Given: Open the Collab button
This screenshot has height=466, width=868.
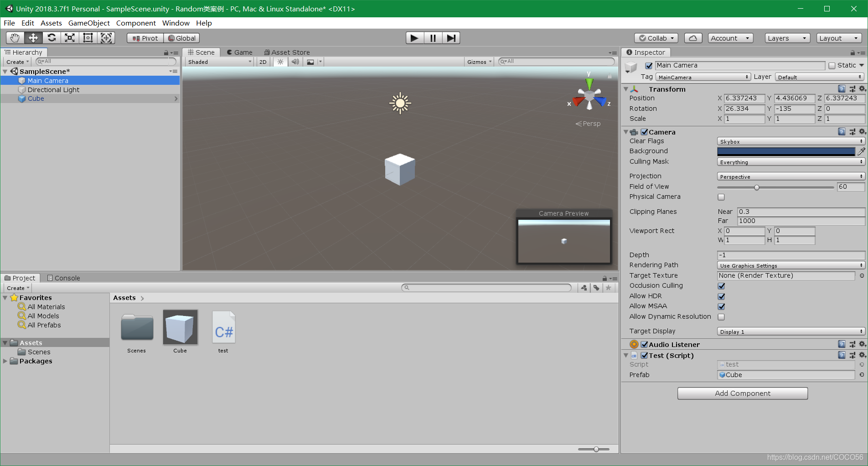Looking at the screenshot, I should [656, 38].
